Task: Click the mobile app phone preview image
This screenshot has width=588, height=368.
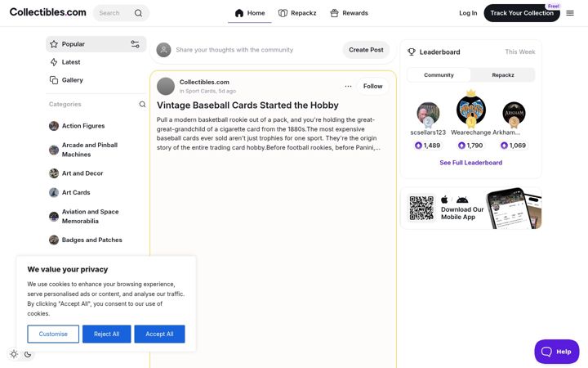Action: click(514, 208)
